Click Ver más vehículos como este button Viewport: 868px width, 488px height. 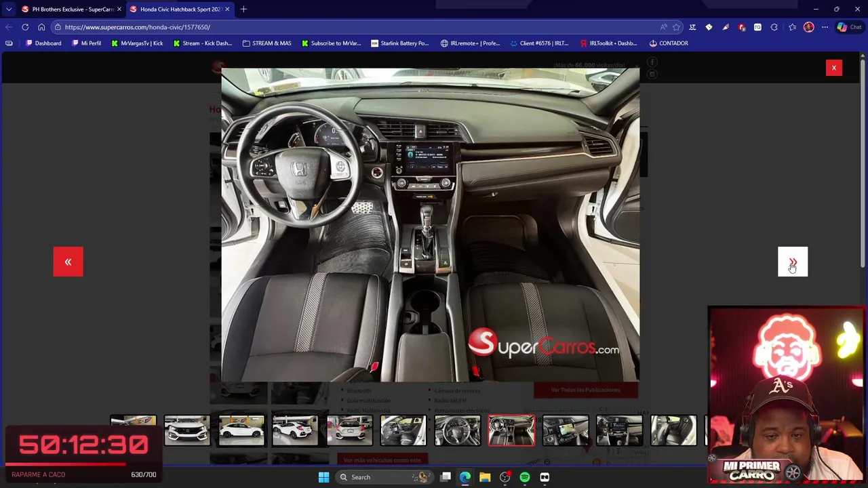click(x=382, y=460)
